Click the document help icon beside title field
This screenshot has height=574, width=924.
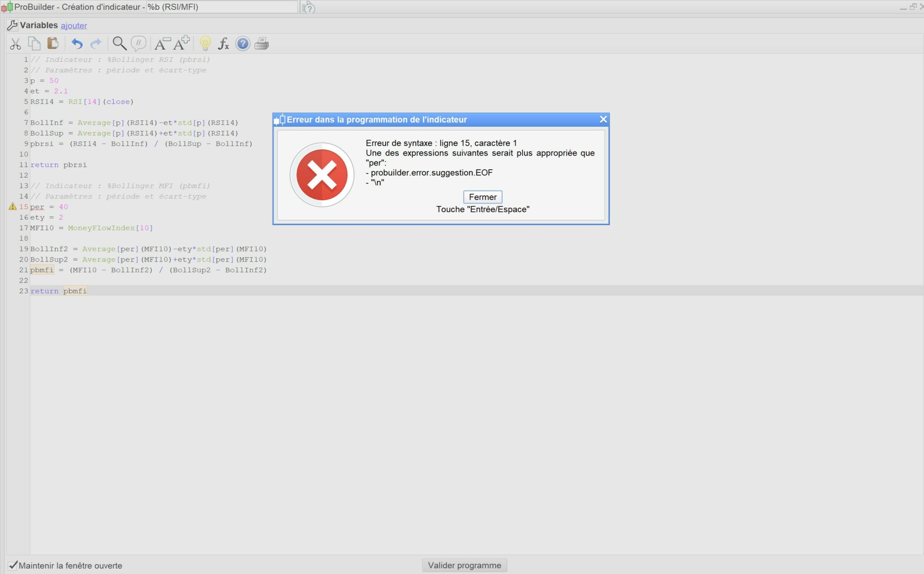pyautogui.click(x=308, y=7)
